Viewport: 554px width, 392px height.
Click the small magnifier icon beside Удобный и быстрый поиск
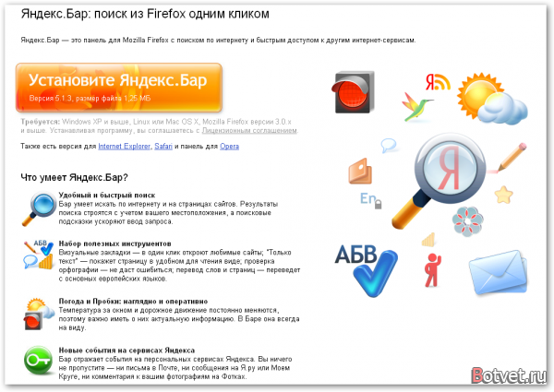pos(39,208)
